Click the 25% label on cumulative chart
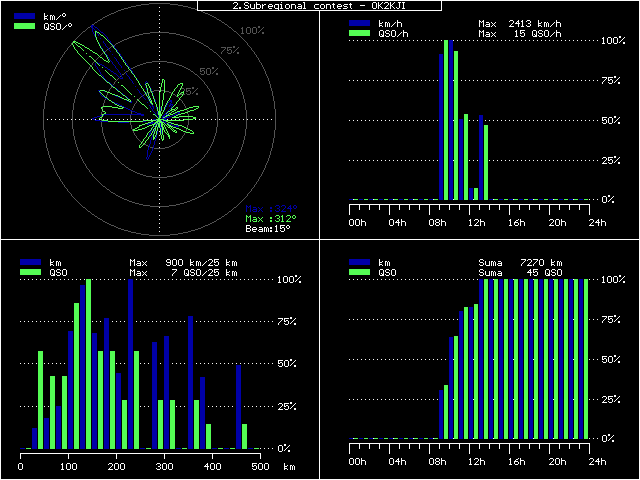This screenshot has height=480, width=640. coord(610,400)
